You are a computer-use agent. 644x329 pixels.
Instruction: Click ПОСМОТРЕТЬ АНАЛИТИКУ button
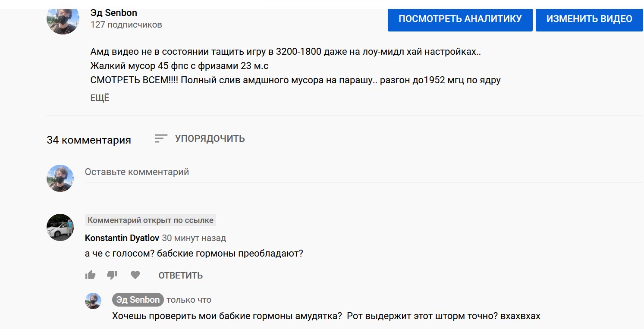pos(460,19)
